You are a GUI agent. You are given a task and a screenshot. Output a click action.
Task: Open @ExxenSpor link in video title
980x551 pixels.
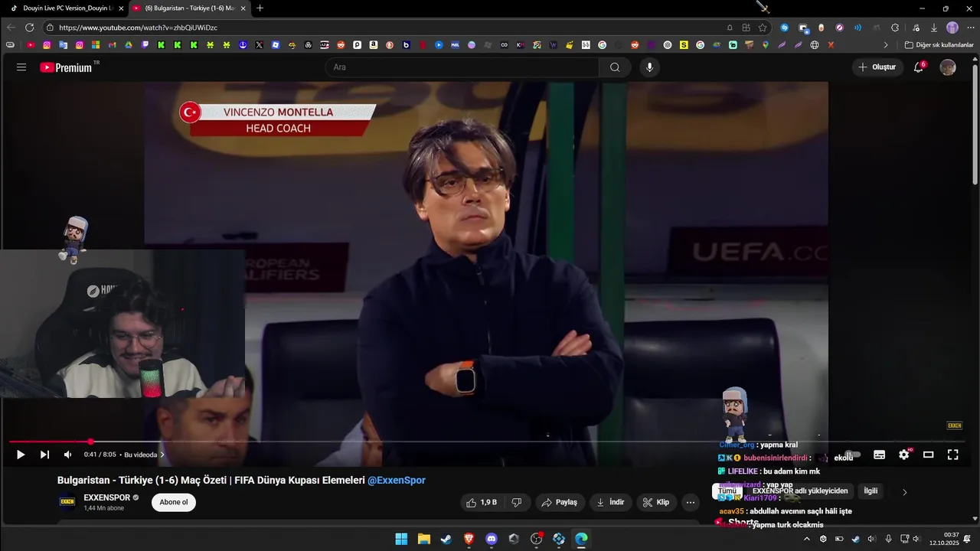point(397,481)
